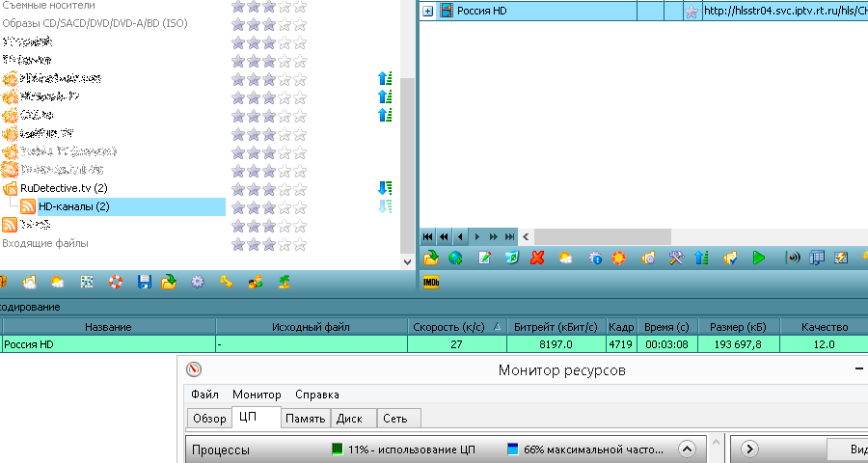
Task: Toggle the favorite star for Россия HD
Action: 691,12
